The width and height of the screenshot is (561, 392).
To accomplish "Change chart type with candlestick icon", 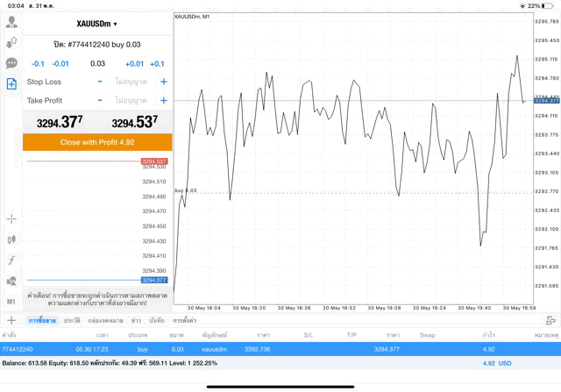I will point(11,239).
